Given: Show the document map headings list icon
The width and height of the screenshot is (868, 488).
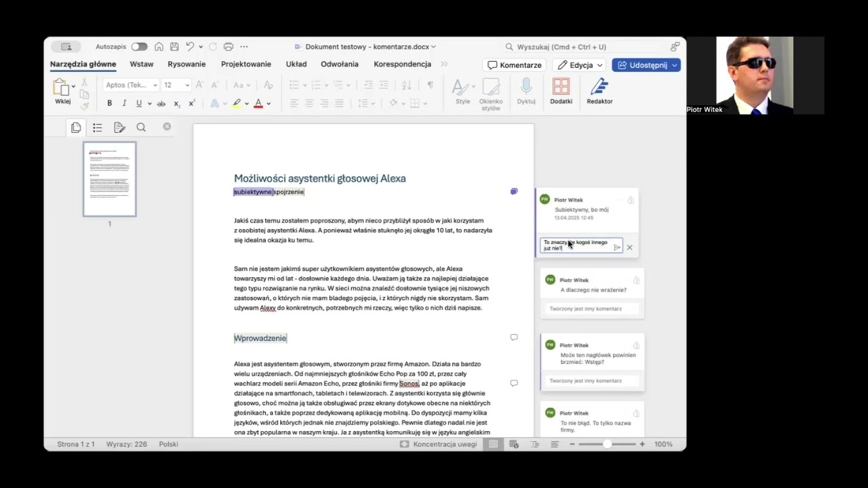Looking at the screenshot, I should [98, 127].
